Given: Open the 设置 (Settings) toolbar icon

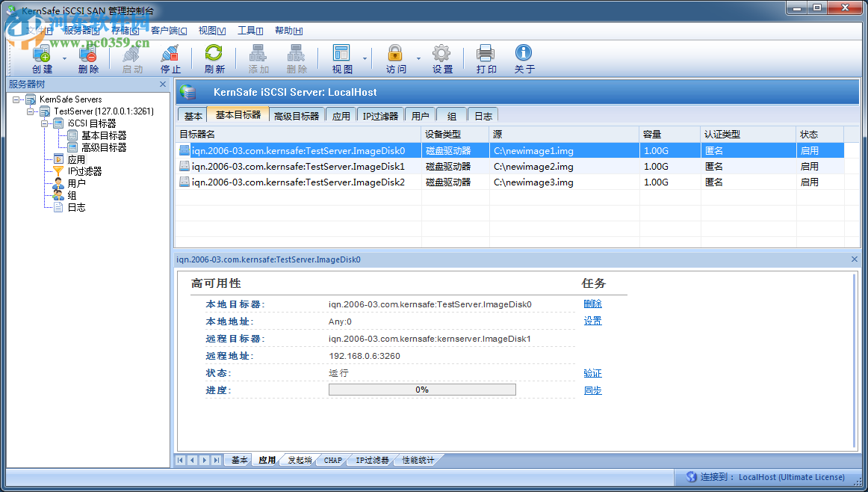Looking at the screenshot, I should 441,58.
